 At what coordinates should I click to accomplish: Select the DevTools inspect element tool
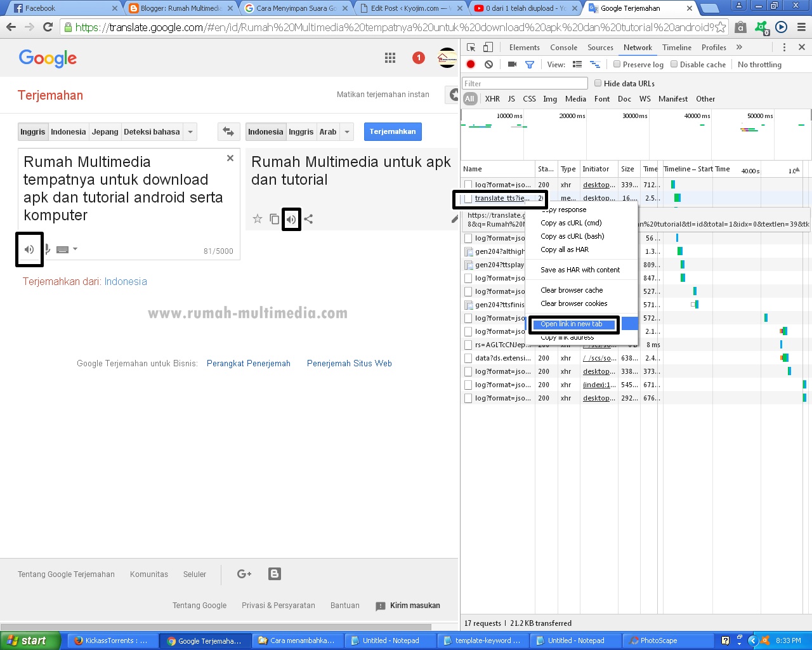point(471,48)
